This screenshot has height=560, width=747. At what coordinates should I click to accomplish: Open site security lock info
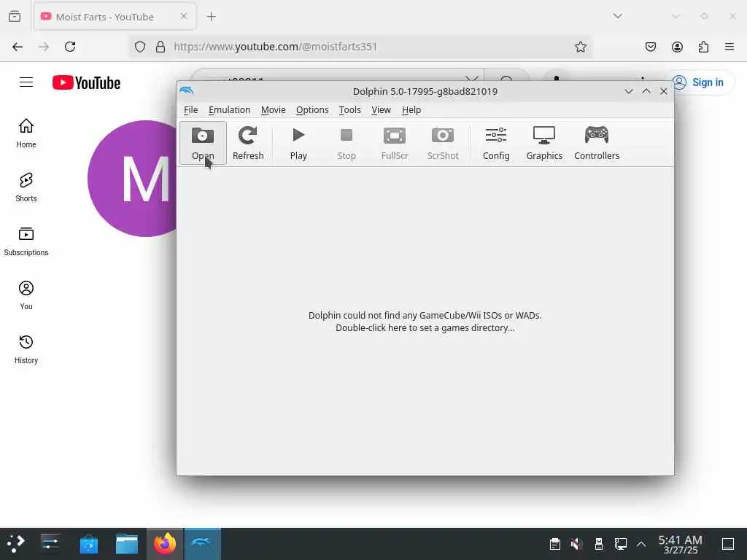click(x=160, y=47)
